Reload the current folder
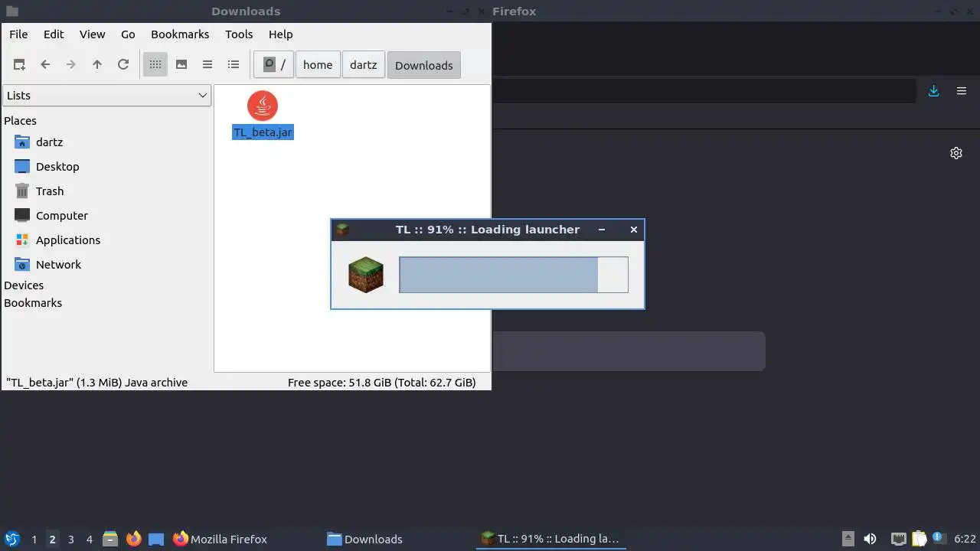 (123, 65)
